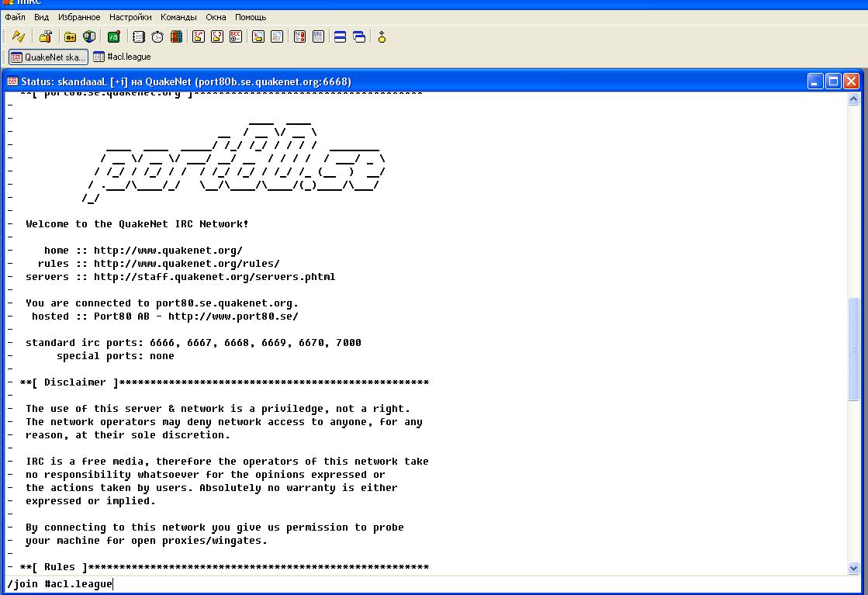Click the Timer stopwatch toolbar icon
The width and height of the screenshot is (868, 595).
coord(157,37)
